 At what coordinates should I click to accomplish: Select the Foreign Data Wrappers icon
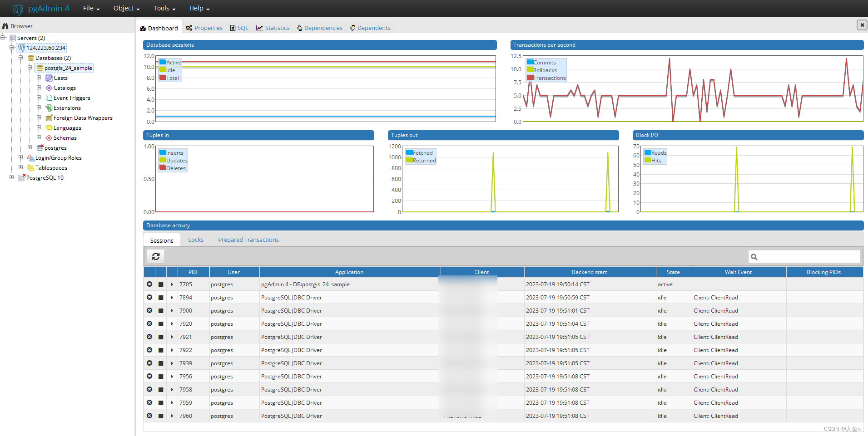(x=49, y=118)
